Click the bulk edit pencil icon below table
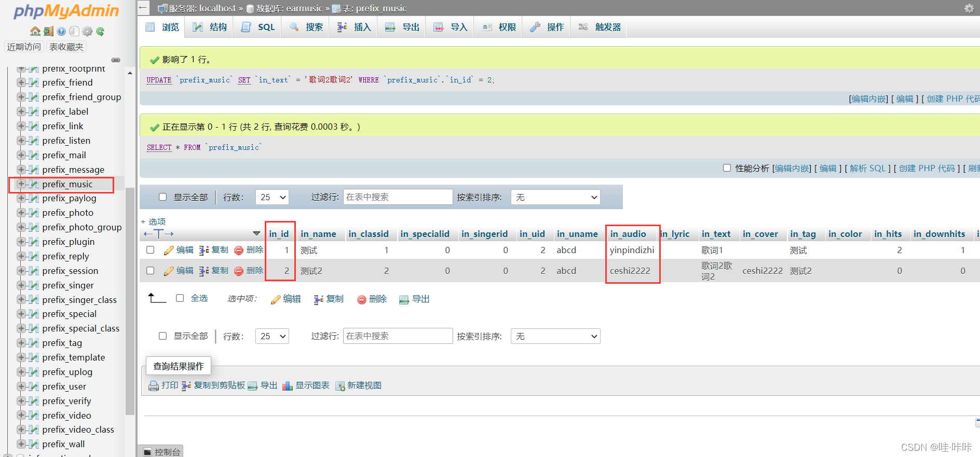Viewport: 980px width, 457px height. pyautogui.click(x=276, y=299)
